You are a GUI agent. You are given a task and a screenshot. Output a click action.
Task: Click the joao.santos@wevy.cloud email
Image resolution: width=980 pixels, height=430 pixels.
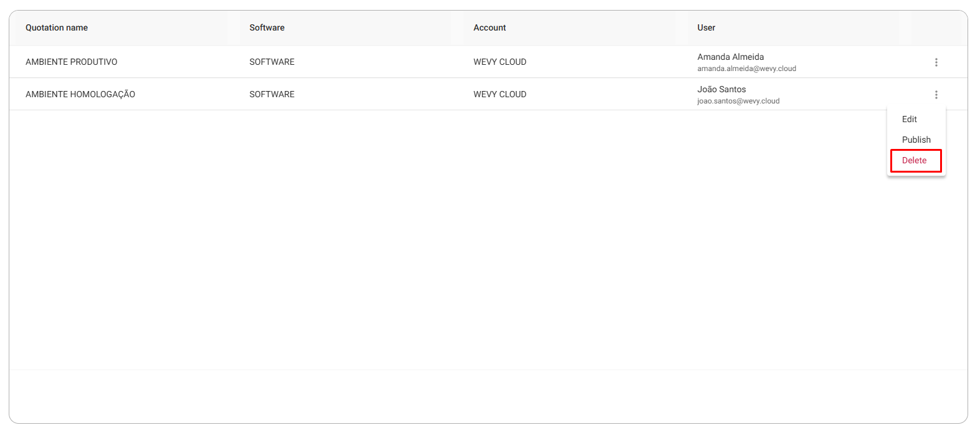tap(738, 101)
